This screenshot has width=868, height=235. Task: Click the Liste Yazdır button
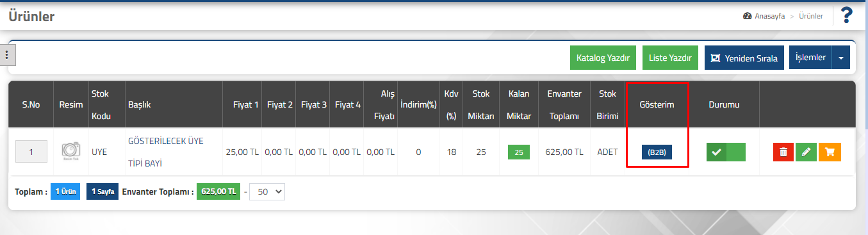click(670, 58)
